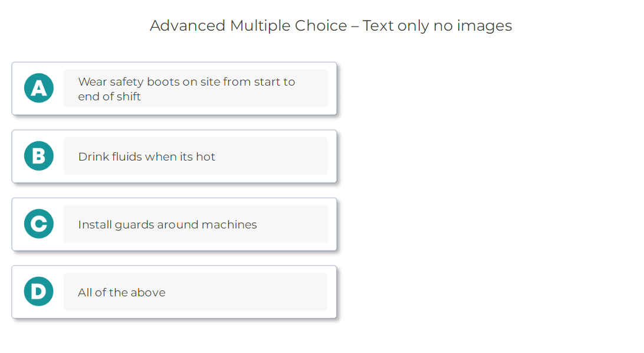
Task: Click the teal letter B circle icon
Action: [39, 156]
